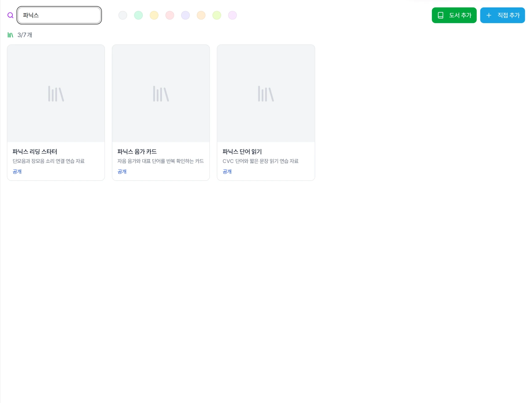Click the 3/7개 result count text
This screenshot has width=532, height=403.
point(25,35)
